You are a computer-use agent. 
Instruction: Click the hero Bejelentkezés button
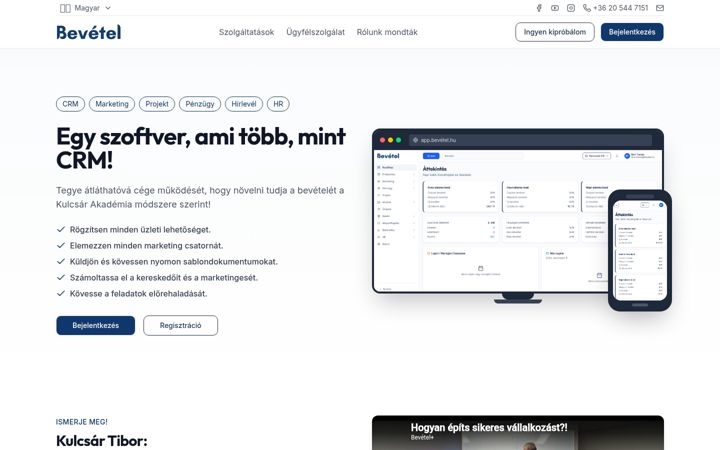(96, 325)
